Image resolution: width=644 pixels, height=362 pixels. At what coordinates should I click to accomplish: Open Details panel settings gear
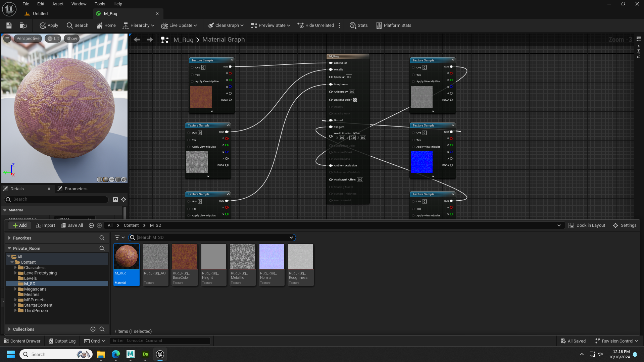click(x=123, y=200)
